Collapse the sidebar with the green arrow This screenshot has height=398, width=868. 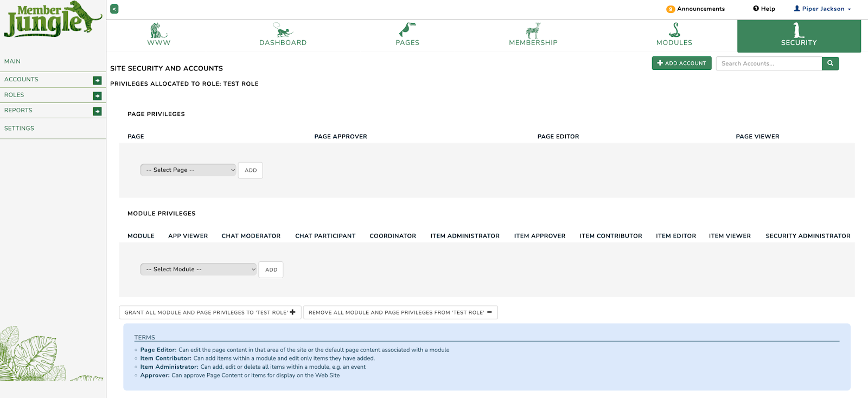point(114,9)
